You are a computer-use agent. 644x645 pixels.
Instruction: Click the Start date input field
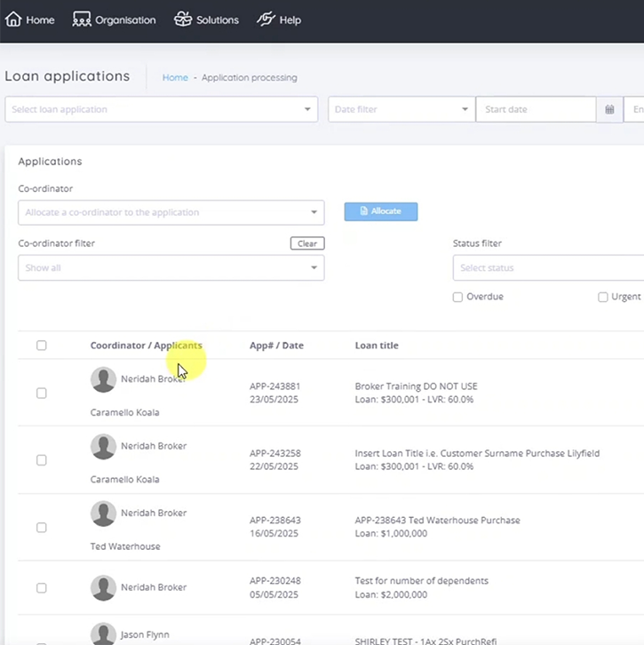pos(536,109)
